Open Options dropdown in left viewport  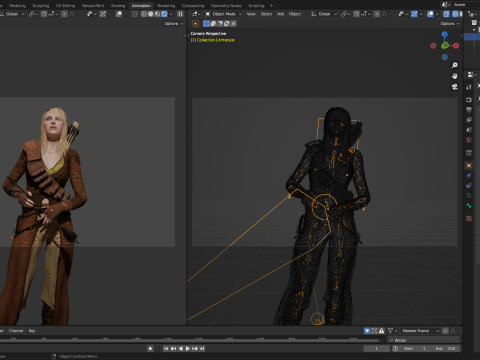click(173, 24)
